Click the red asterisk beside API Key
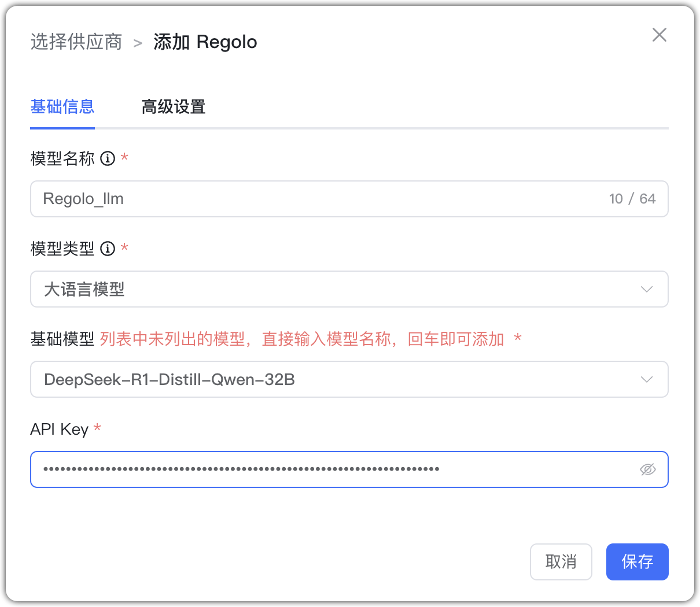This screenshot has width=700, height=607. (97, 428)
